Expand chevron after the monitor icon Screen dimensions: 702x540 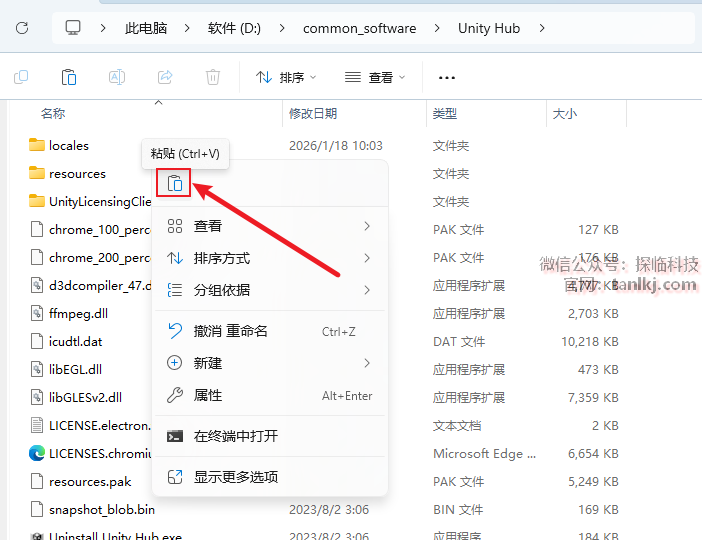coord(103,28)
